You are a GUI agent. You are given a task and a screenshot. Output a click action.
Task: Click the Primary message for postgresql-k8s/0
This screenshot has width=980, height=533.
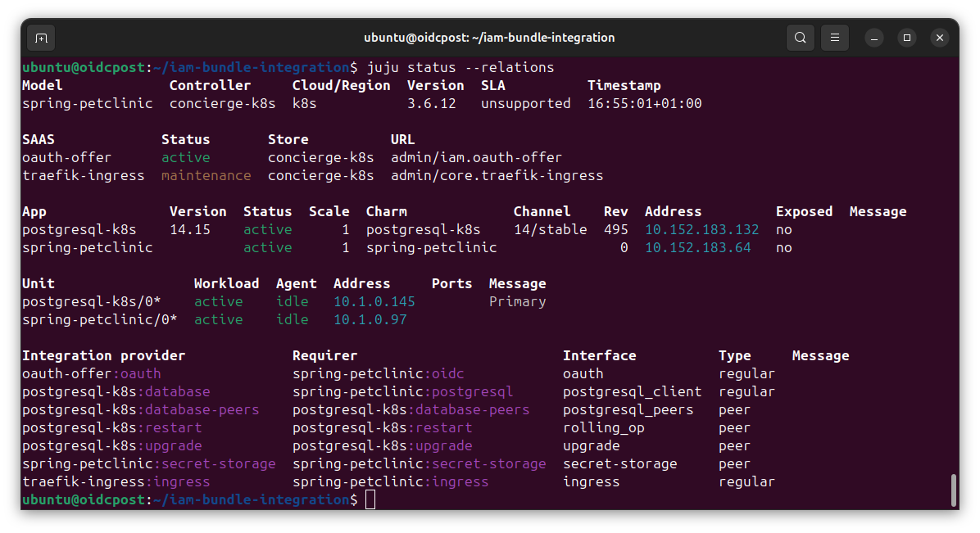[x=517, y=301]
